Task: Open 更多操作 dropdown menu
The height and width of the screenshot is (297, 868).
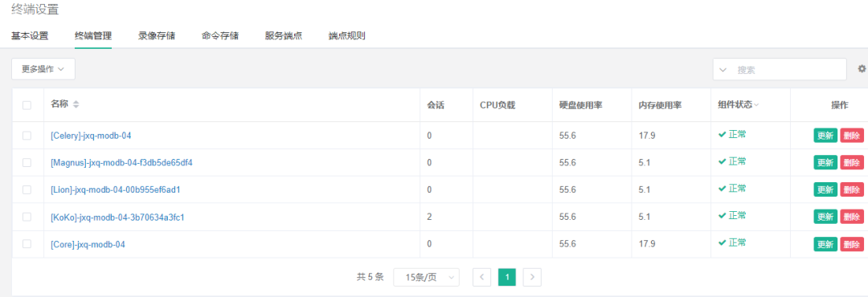Action: click(x=43, y=69)
